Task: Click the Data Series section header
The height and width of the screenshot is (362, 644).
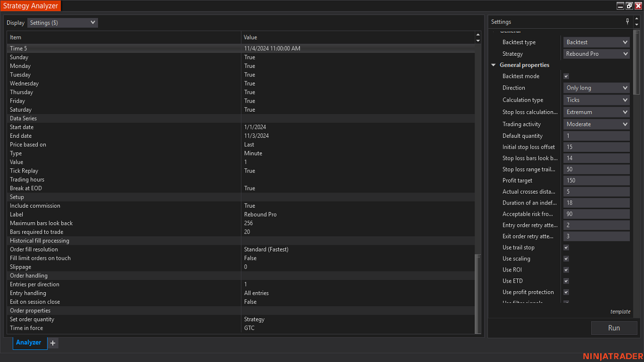Action: click(241, 119)
